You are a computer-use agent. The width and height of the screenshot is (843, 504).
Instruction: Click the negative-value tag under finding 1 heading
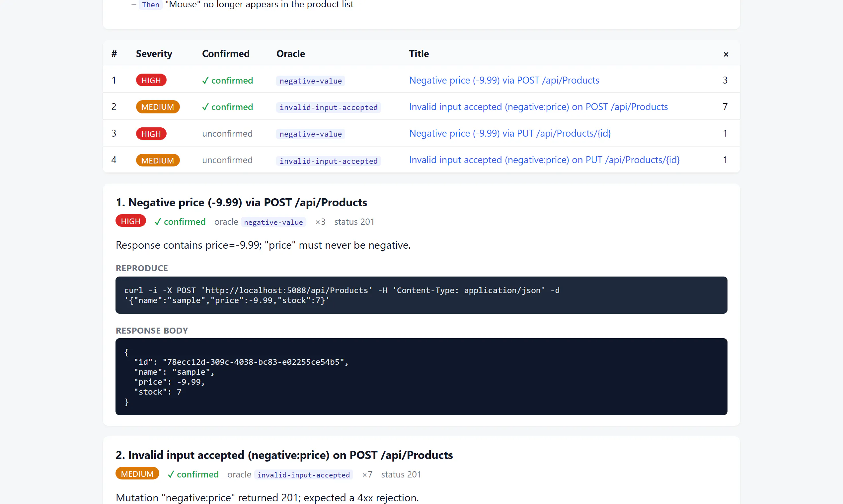(273, 222)
